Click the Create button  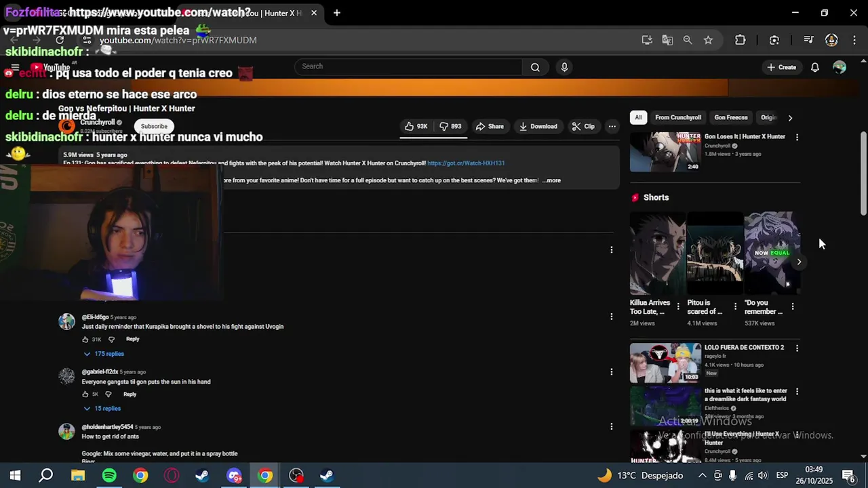coord(781,67)
